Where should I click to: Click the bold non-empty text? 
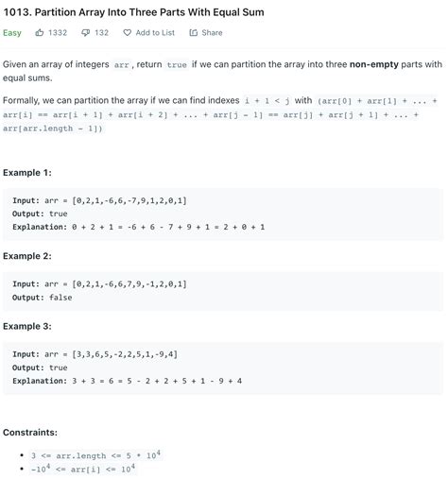click(x=374, y=64)
